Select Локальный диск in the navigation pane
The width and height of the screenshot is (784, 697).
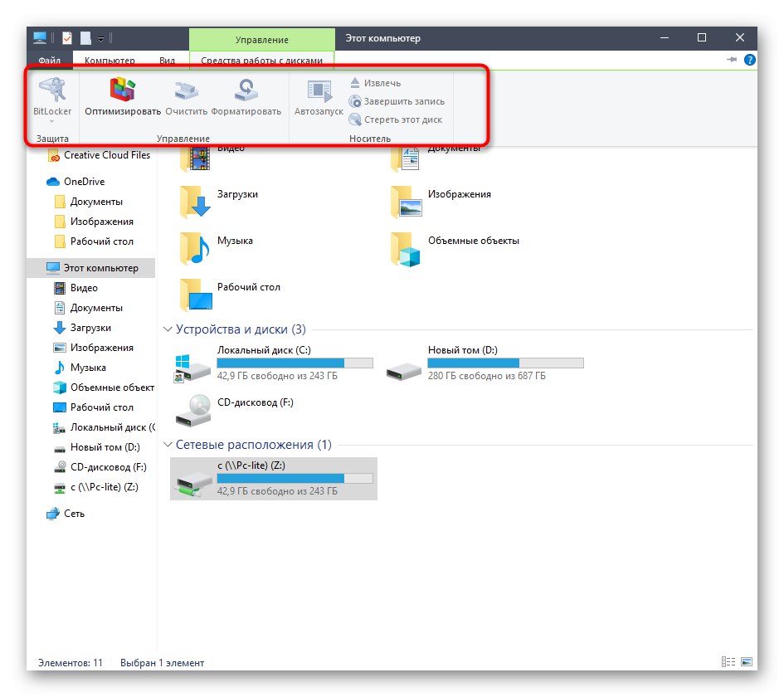104,427
